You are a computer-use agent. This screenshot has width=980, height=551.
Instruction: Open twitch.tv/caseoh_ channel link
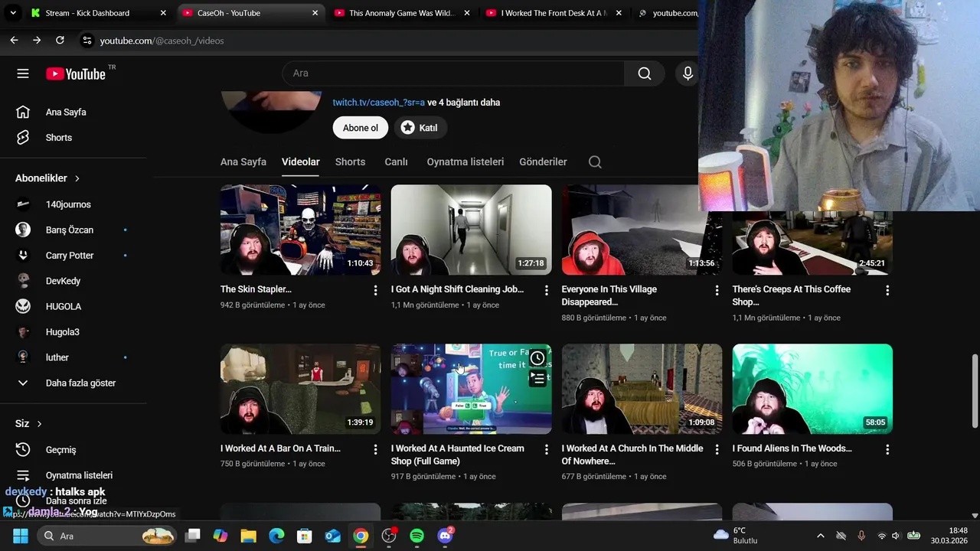pyautogui.click(x=378, y=103)
